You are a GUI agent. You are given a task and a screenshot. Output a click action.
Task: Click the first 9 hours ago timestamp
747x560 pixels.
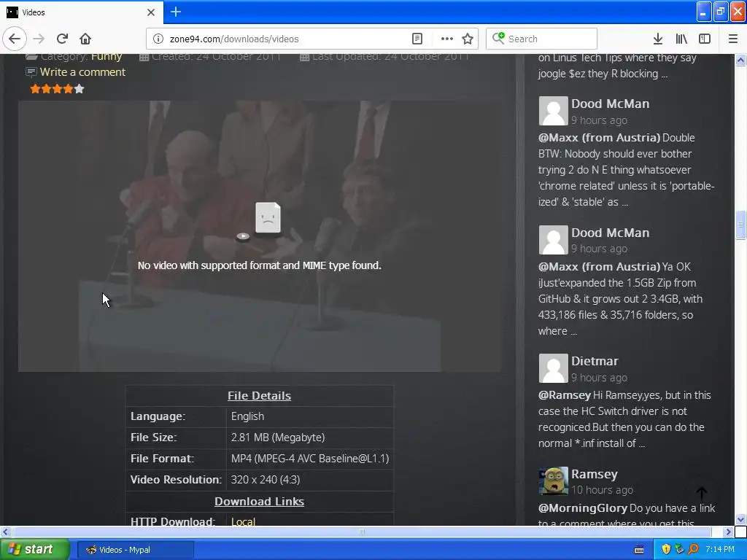coord(600,120)
